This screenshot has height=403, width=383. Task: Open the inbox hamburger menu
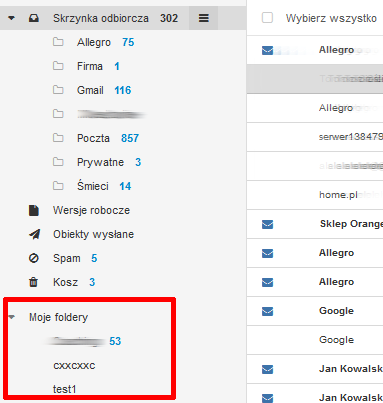(204, 18)
